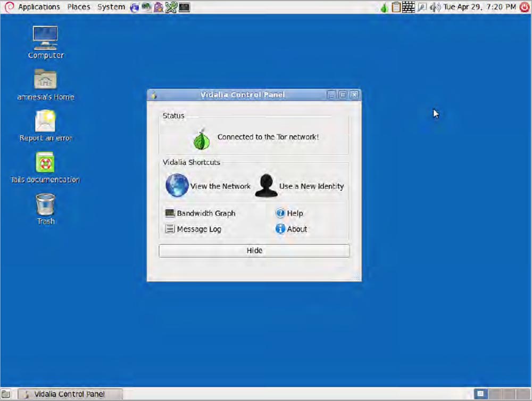Select the Computer desktop icon
This screenshot has height=401, width=532.
tap(45, 43)
